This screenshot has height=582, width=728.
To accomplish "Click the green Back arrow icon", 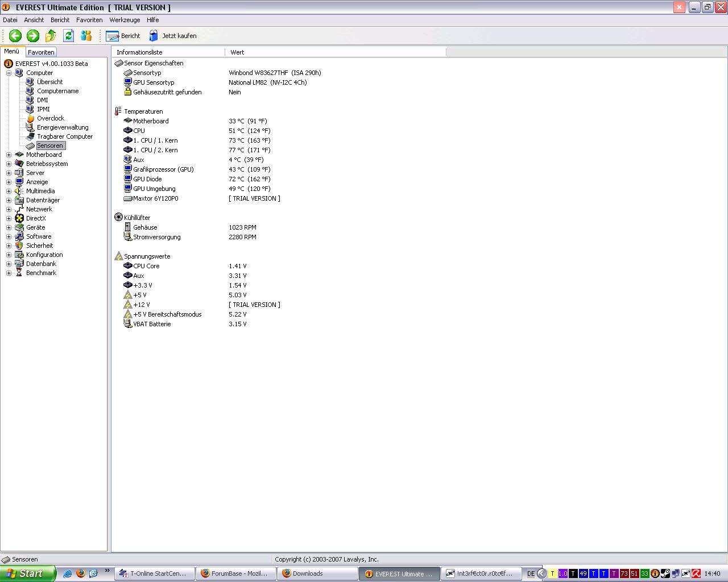I will click(x=15, y=36).
